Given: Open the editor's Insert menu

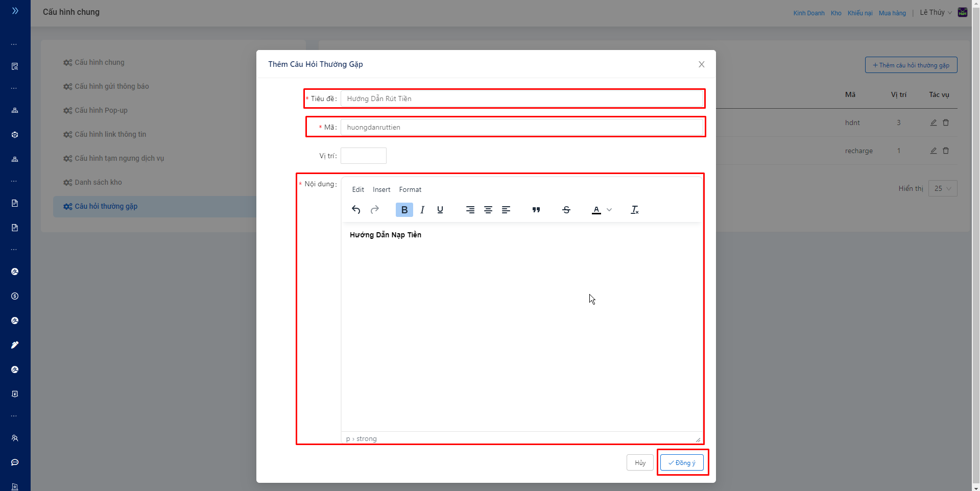Looking at the screenshot, I should point(381,189).
